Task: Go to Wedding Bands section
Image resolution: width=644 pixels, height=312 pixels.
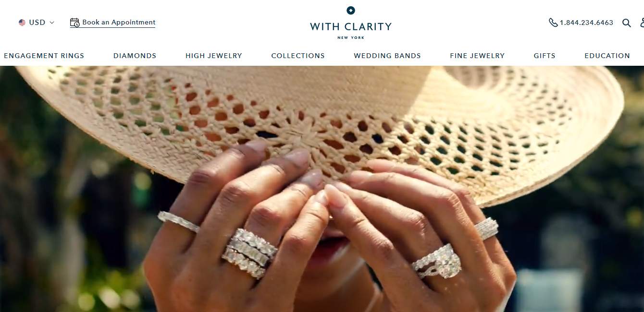Action: coord(387,56)
